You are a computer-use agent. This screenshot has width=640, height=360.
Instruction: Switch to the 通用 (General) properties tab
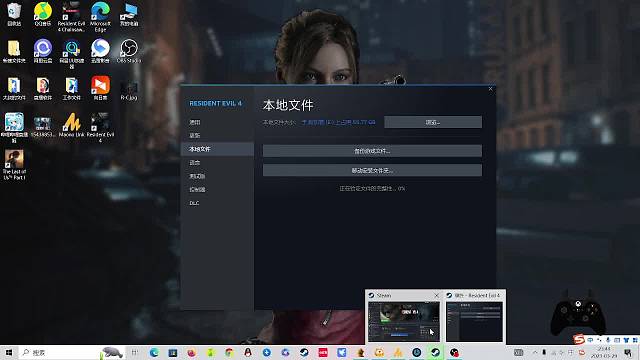(217, 122)
